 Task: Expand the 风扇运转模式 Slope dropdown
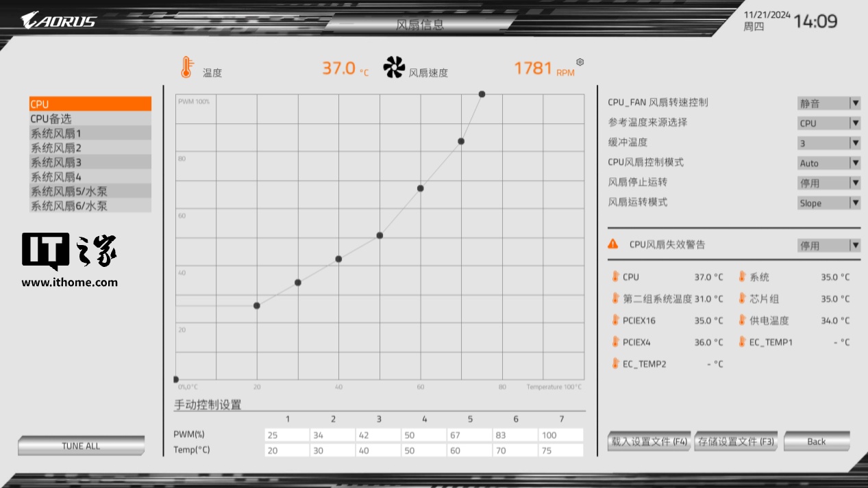coord(829,203)
